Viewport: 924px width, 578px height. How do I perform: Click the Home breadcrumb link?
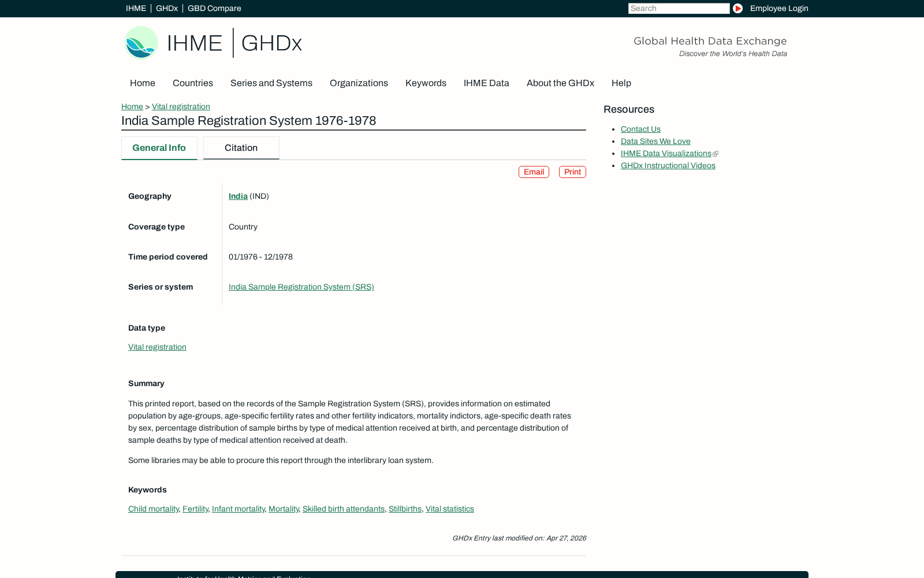(132, 107)
